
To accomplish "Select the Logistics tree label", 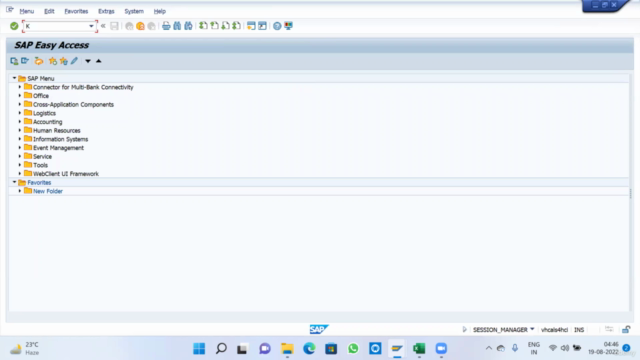I will [x=44, y=113].
